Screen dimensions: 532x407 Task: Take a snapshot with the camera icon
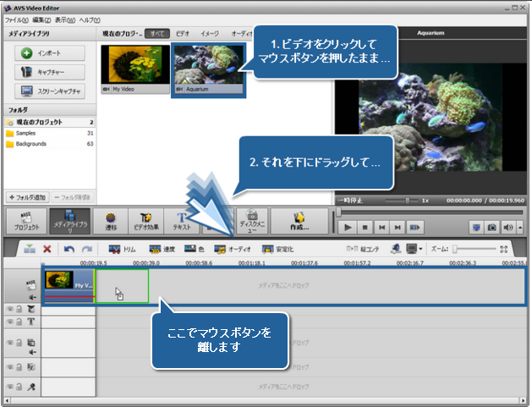coord(491,228)
